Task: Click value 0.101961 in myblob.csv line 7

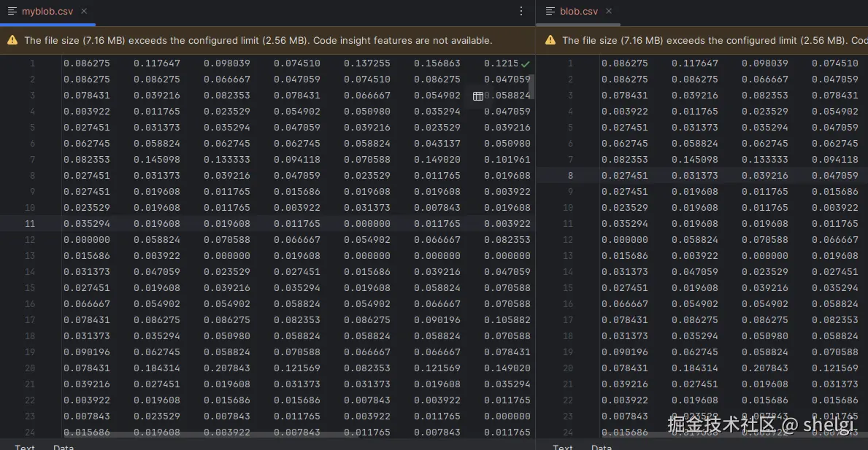Action: click(507, 160)
